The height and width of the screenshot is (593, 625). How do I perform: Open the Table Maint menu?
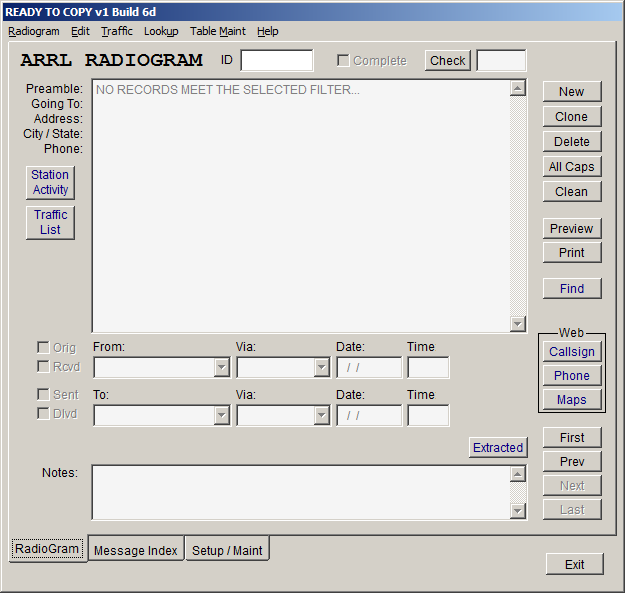tap(218, 31)
